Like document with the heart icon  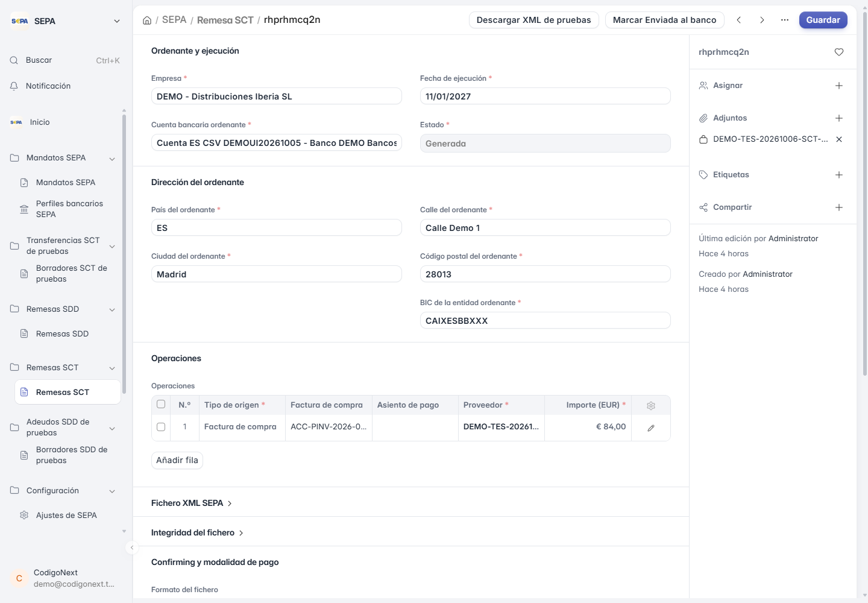(839, 52)
